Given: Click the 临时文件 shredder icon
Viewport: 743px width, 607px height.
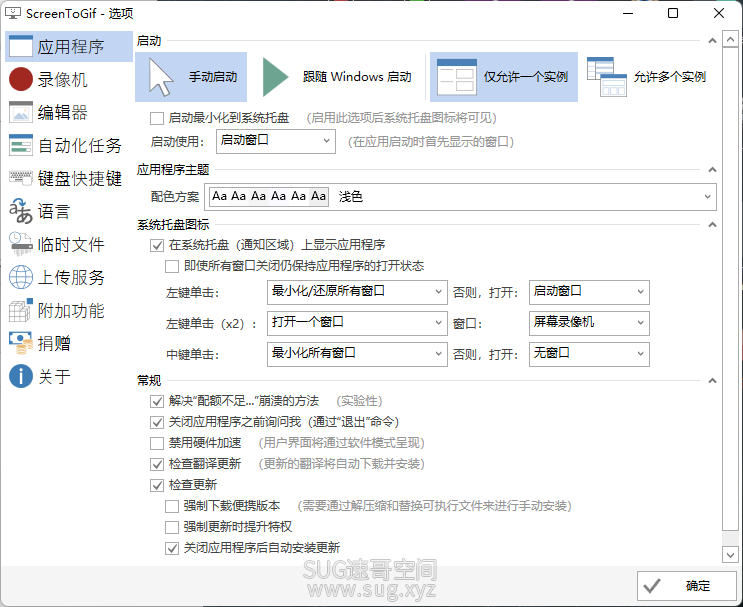Looking at the screenshot, I should [x=21, y=244].
